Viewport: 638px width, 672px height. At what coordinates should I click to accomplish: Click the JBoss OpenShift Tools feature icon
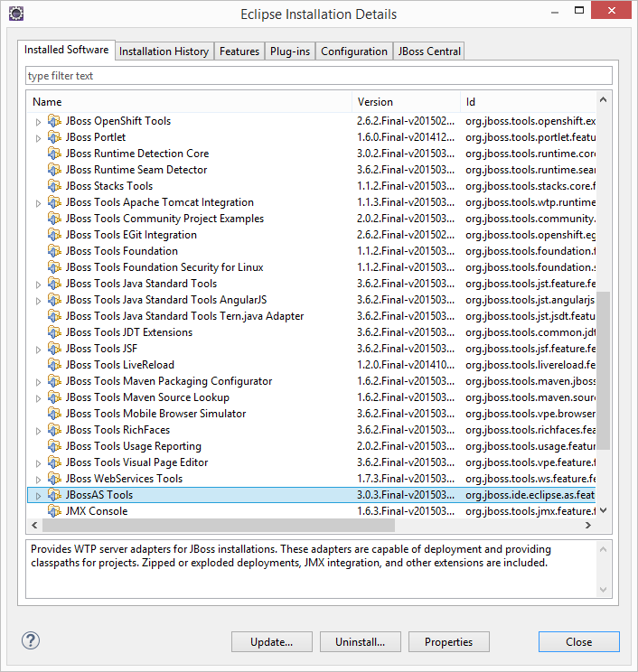pos(54,121)
